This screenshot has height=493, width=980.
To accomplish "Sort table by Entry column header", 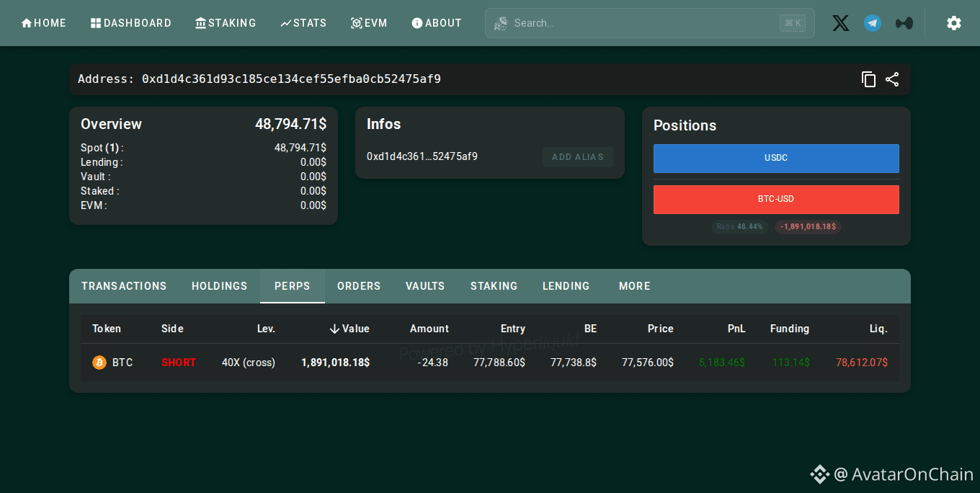I will (513, 329).
